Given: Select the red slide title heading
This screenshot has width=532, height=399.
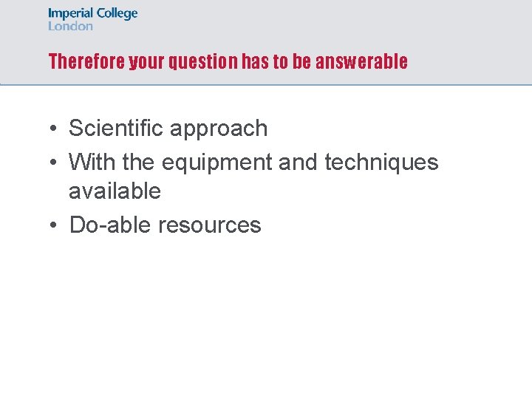Looking at the screenshot, I should pyautogui.click(x=228, y=61).
